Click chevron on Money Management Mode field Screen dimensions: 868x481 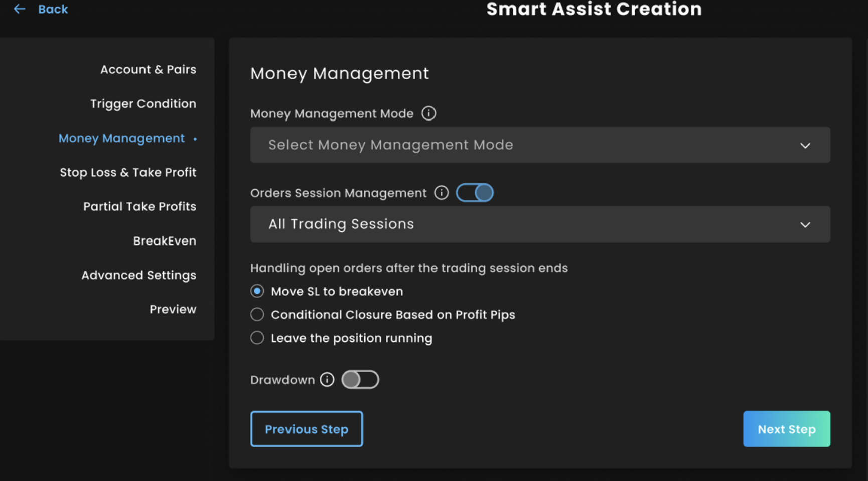805,146
